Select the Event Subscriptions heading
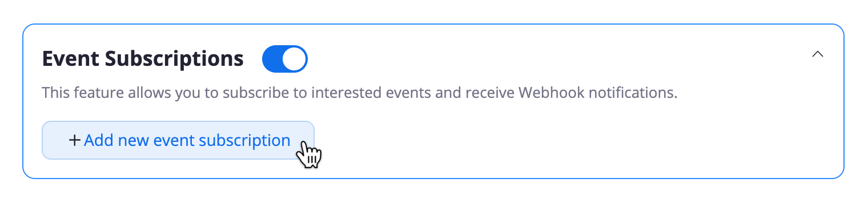 click(x=143, y=59)
